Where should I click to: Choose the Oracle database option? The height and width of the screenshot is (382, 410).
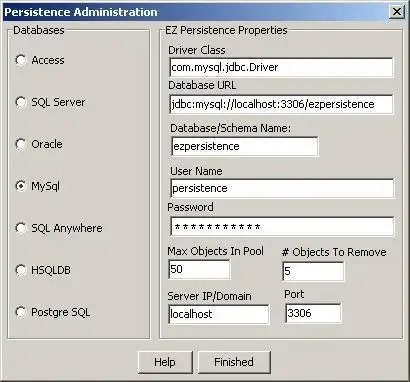tap(21, 144)
